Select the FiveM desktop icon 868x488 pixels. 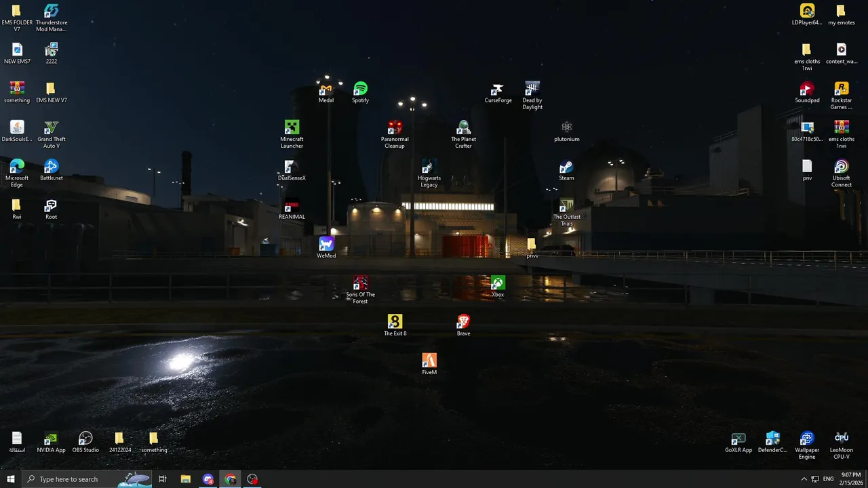pos(429,365)
